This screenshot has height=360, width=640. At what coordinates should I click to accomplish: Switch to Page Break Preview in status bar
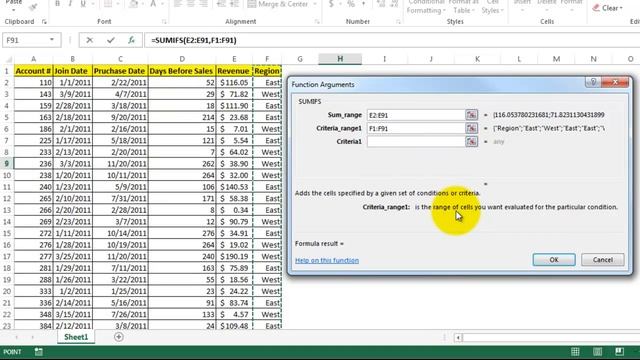619,352
